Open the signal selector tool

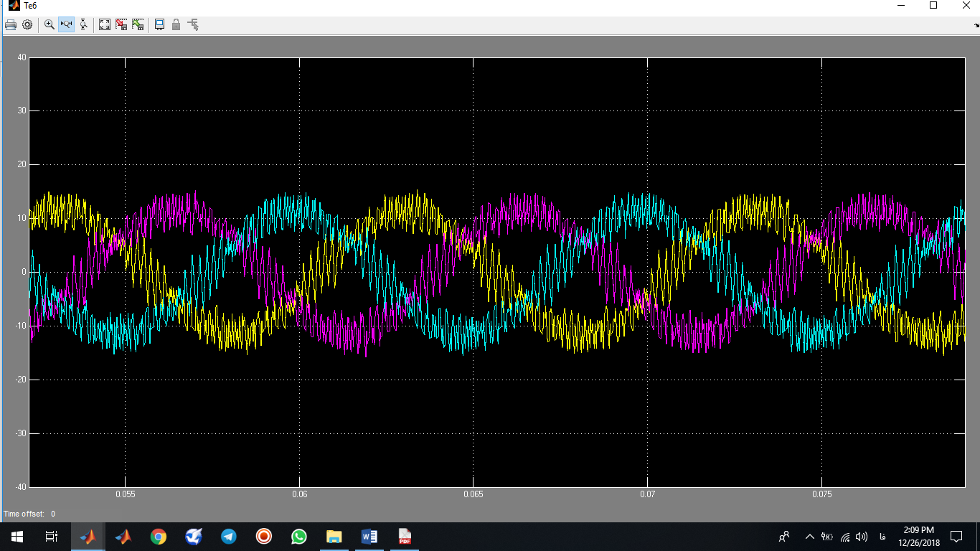193,24
